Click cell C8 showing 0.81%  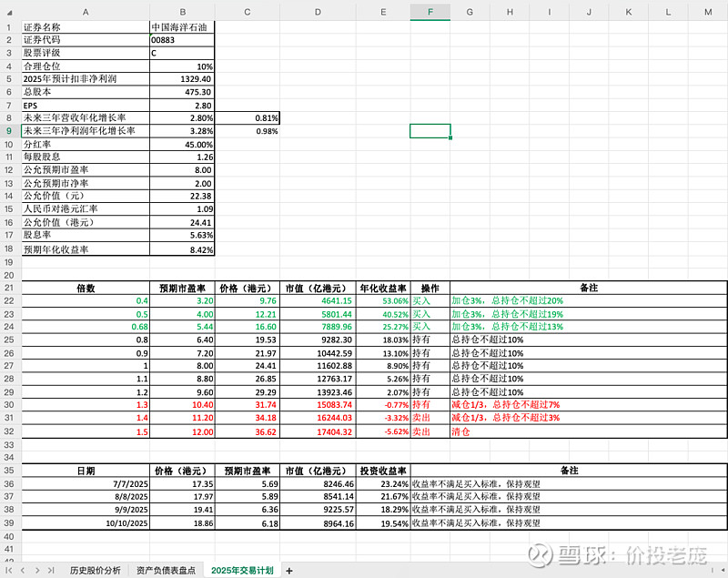tap(248, 118)
